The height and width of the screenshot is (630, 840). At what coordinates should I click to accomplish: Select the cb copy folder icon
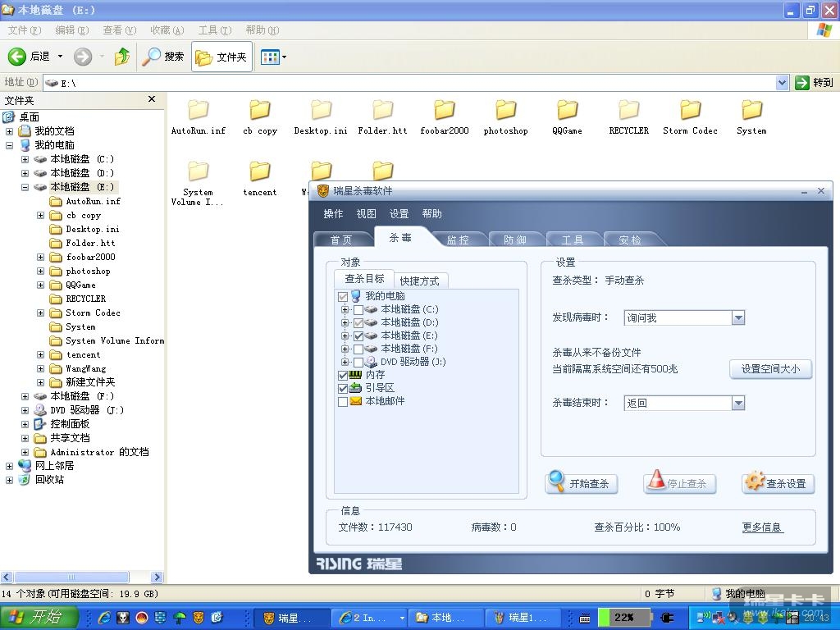tap(260, 110)
